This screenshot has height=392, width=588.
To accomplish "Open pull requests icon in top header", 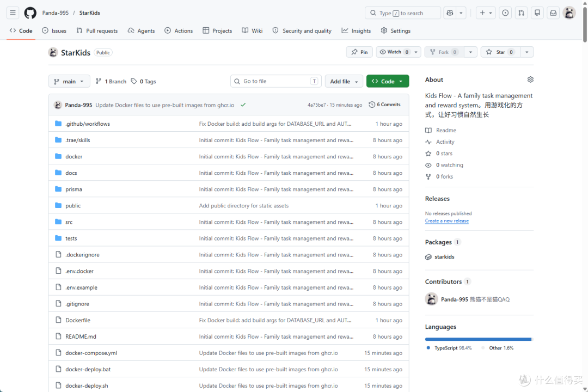I will click(521, 13).
